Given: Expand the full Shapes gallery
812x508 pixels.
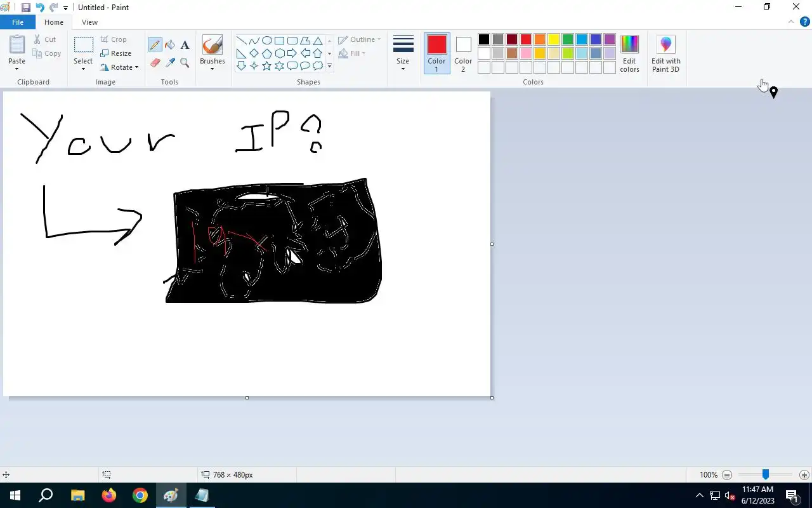Looking at the screenshot, I should tap(329, 66).
